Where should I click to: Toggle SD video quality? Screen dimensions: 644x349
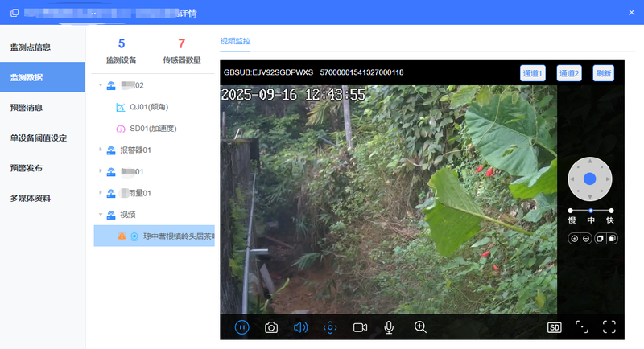click(x=554, y=327)
